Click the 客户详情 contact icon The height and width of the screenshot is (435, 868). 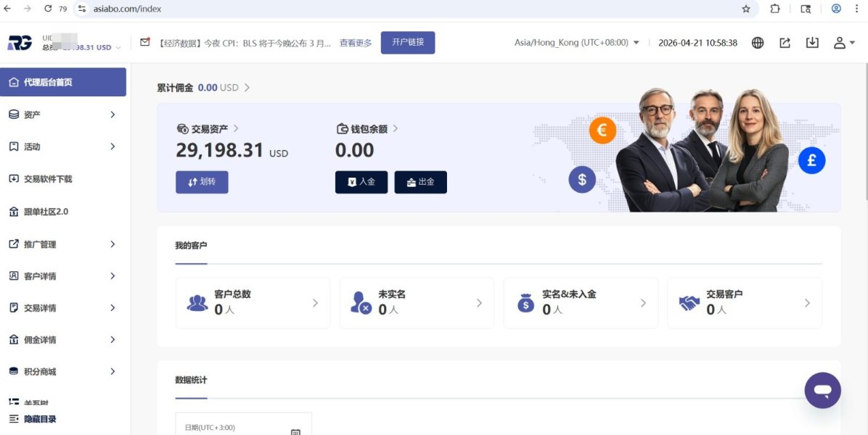(x=14, y=275)
